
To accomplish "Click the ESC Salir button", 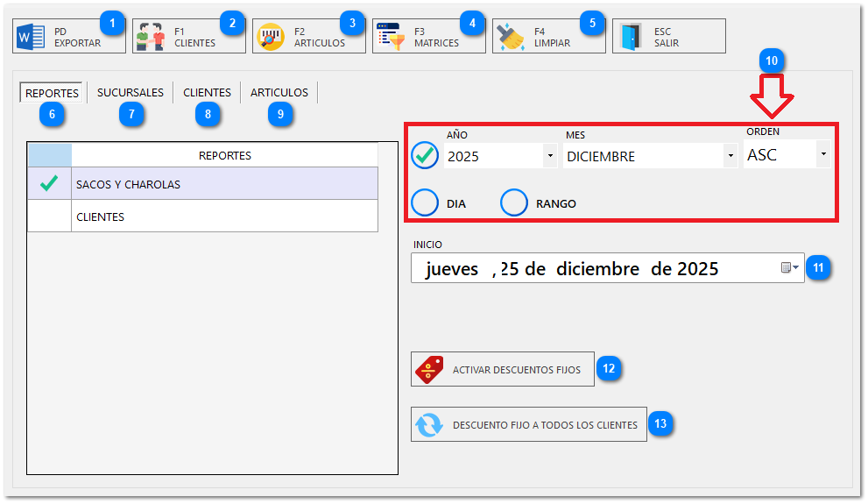I will (x=668, y=36).
